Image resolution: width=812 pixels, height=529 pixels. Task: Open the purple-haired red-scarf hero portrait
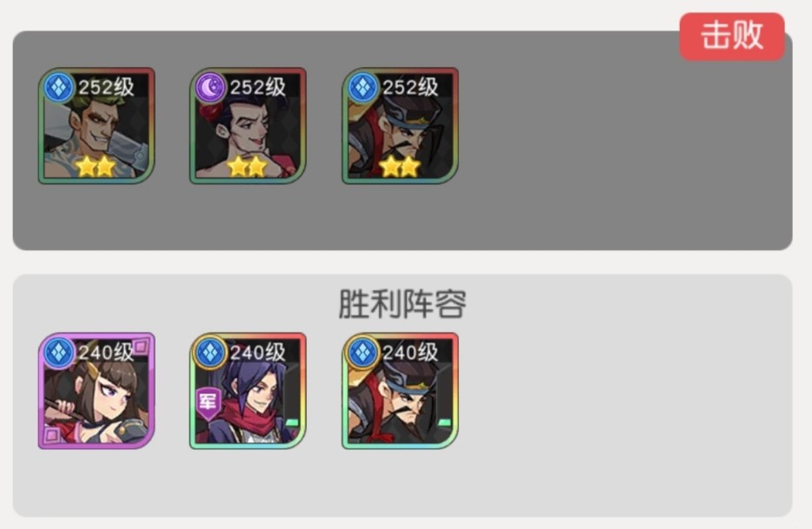(248, 391)
